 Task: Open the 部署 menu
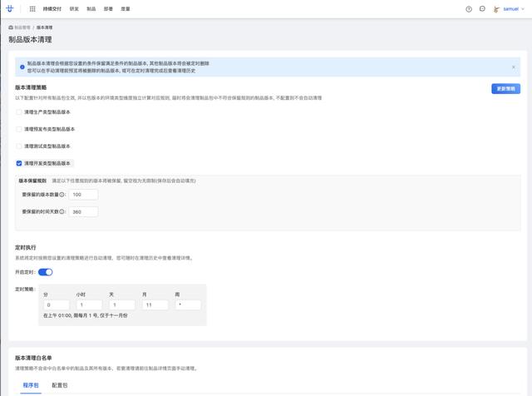pos(108,9)
